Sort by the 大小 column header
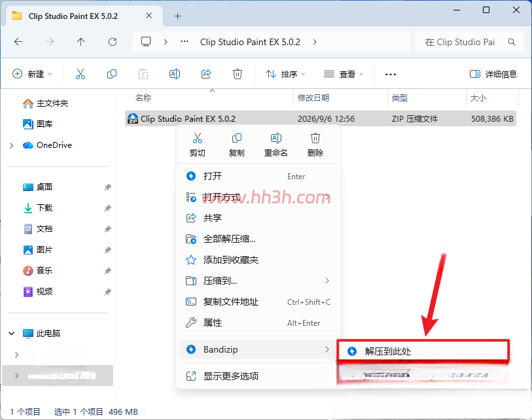This screenshot has width=532, height=420. coord(478,98)
